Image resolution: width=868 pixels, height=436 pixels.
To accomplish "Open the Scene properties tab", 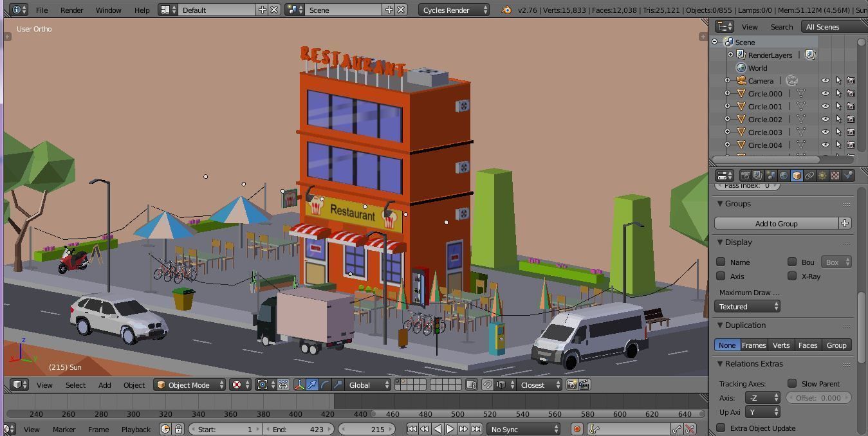I will (x=771, y=176).
